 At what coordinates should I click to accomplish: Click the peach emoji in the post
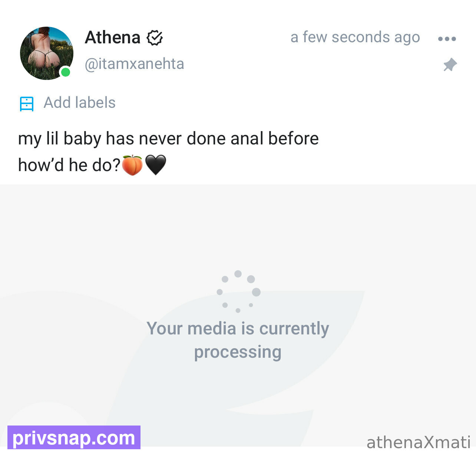coord(132,165)
